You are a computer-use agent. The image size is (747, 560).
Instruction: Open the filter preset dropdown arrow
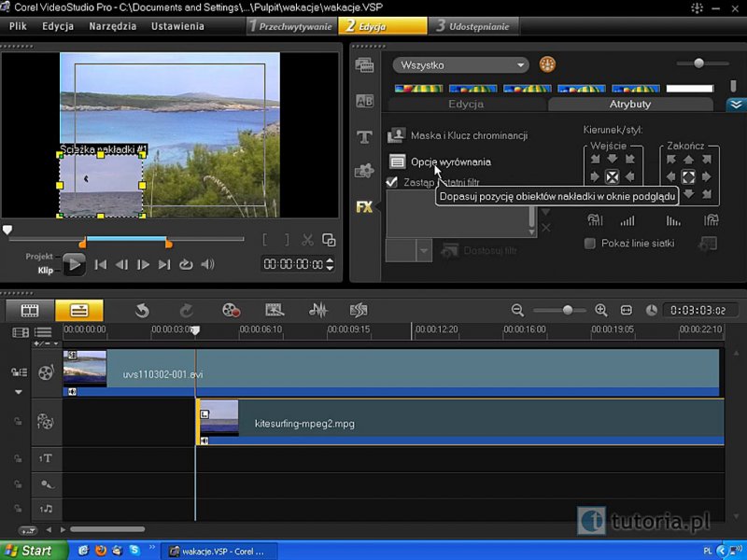(x=424, y=250)
